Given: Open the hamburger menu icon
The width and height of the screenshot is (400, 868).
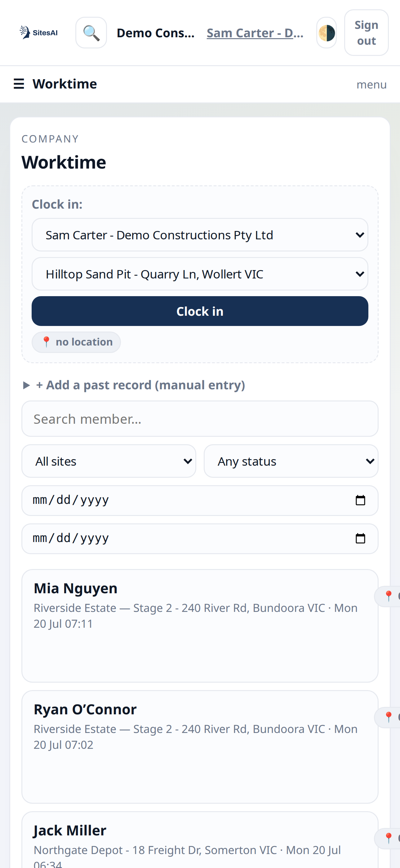Looking at the screenshot, I should [19, 84].
